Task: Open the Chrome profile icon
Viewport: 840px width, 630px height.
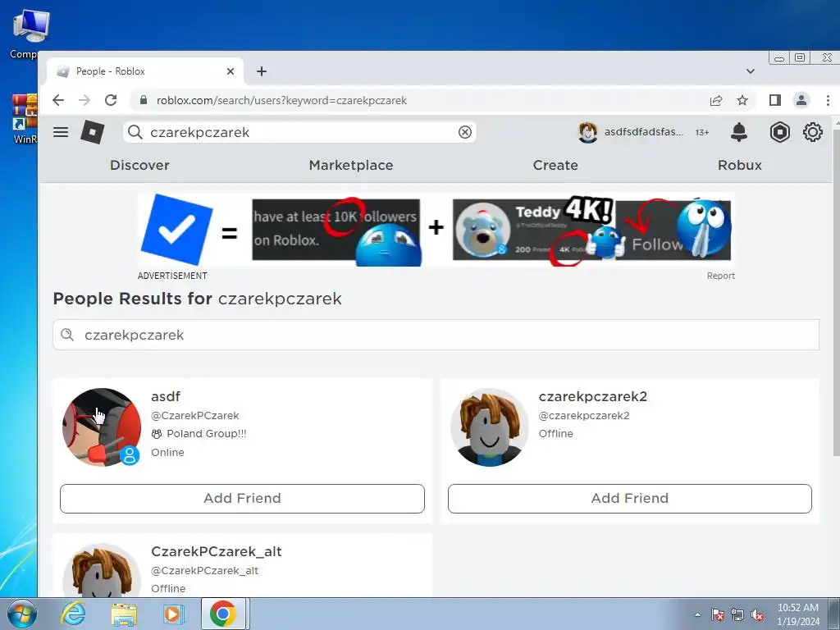Action: tap(801, 100)
